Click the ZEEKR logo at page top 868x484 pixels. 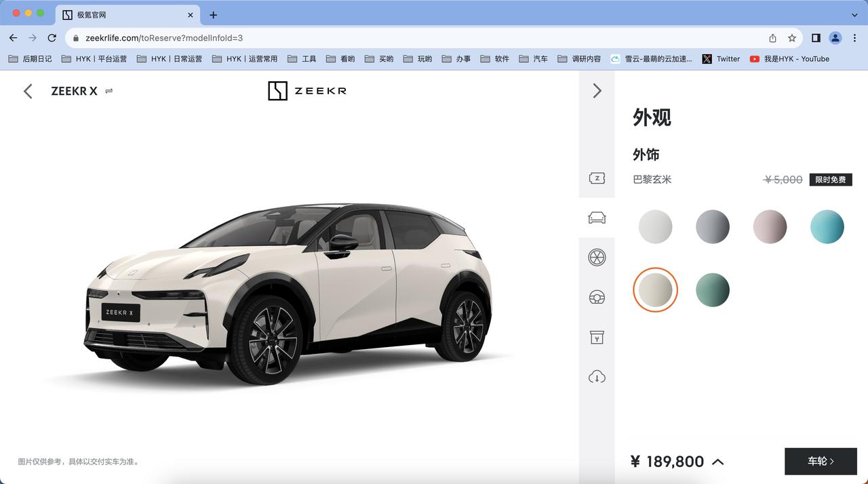pyautogui.click(x=307, y=91)
